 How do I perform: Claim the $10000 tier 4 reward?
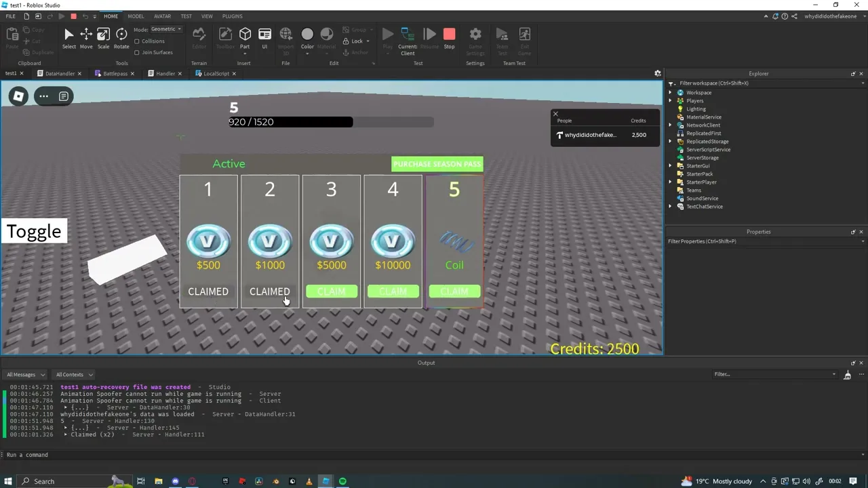[393, 291]
